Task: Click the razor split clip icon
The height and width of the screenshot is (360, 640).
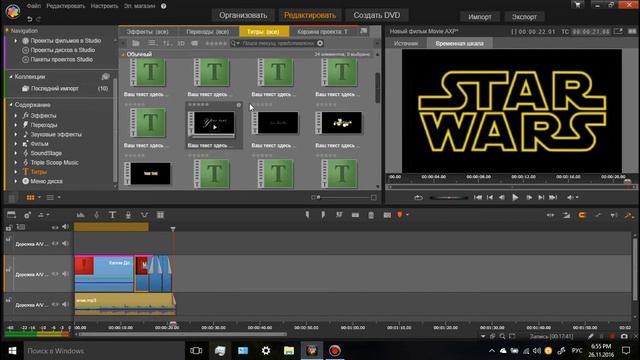Action: point(339,215)
